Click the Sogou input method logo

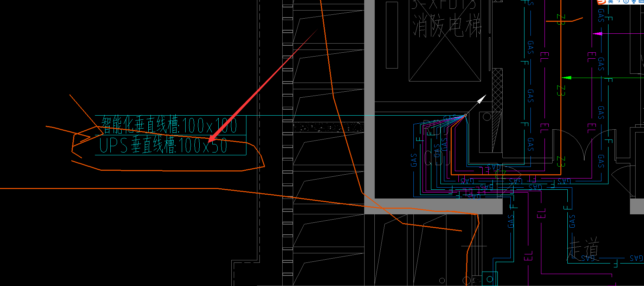pyautogui.click(x=601, y=2)
